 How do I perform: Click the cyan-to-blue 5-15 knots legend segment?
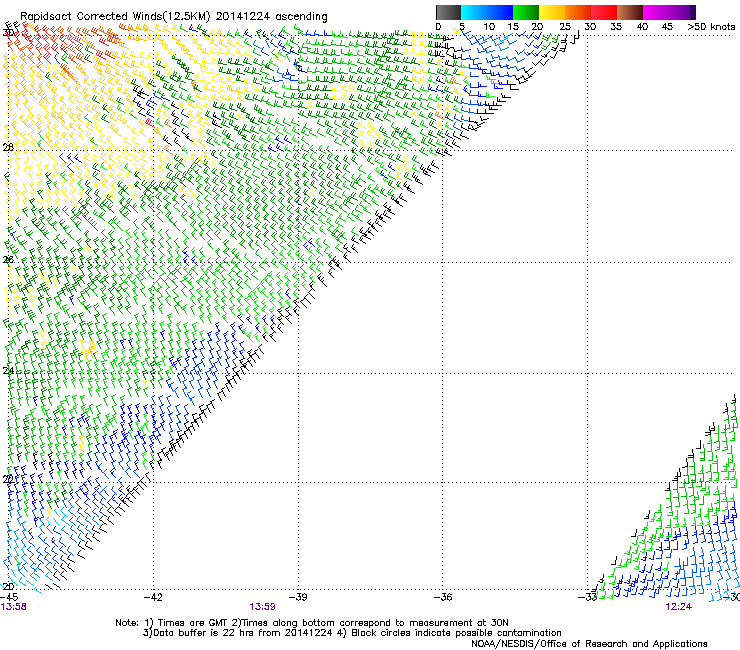pos(487,12)
